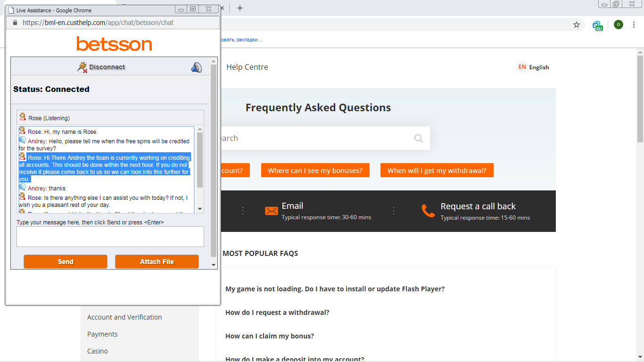
Task: Click the orange Email envelope icon
Action: tap(272, 211)
